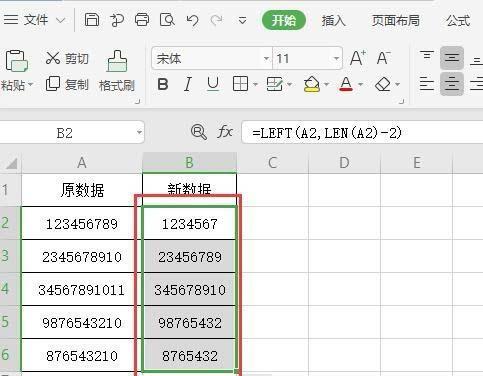The height and width of the screenshot is (376, 483).
Task: Select column E header
Action: point(417,163)
